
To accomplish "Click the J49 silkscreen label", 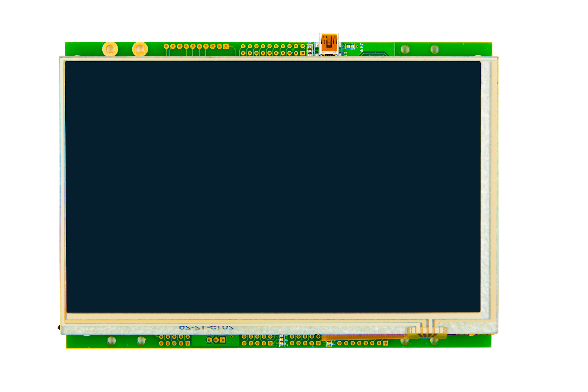I will (361, 47).
